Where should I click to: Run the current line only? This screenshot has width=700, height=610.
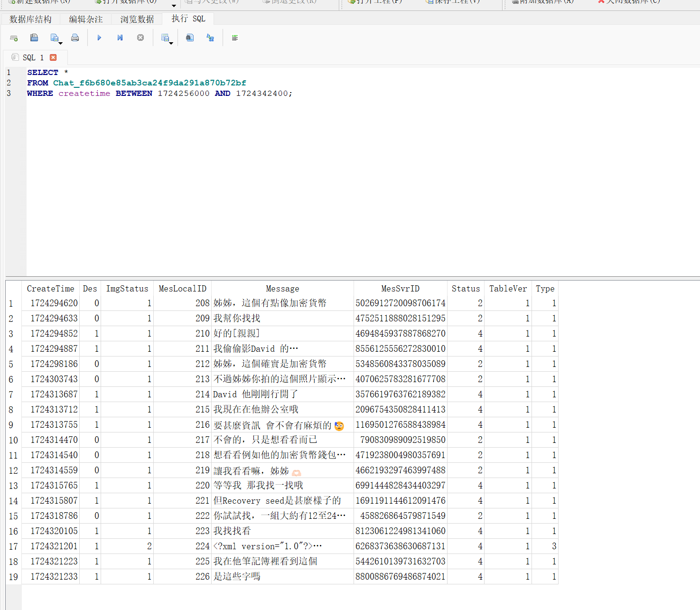(120, 38)
